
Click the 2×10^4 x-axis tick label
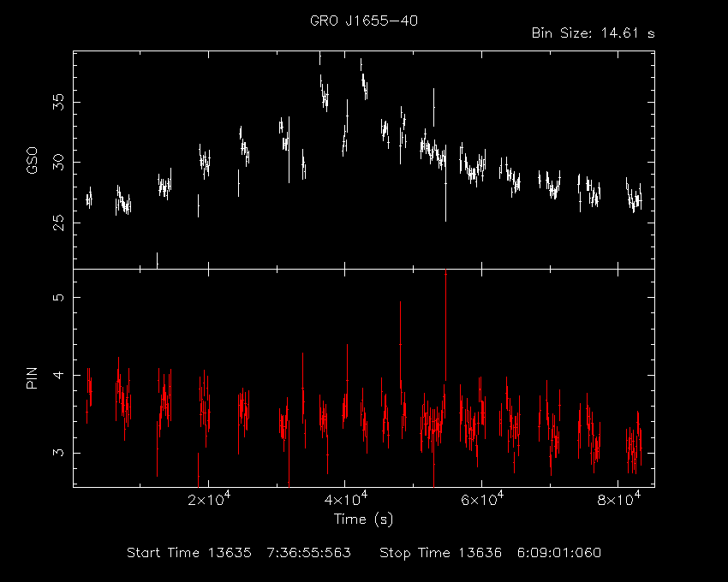pyautogui.click(x=208, y=499)
